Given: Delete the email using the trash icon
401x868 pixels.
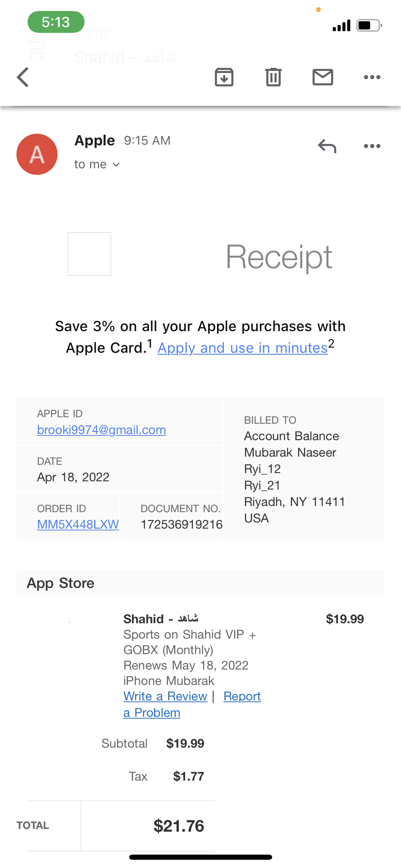Looking at the screenshot, I should [x=273, y=77].
